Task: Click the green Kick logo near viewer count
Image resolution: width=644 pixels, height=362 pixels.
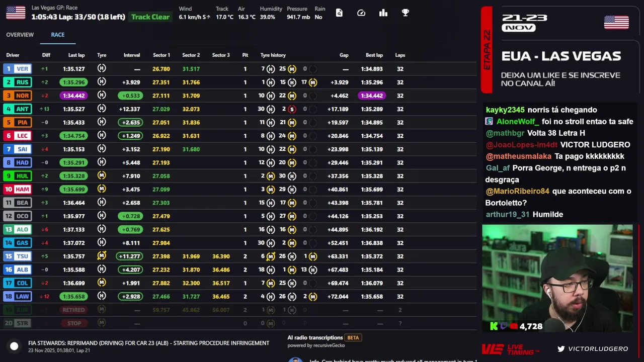Action: (494, 326)
